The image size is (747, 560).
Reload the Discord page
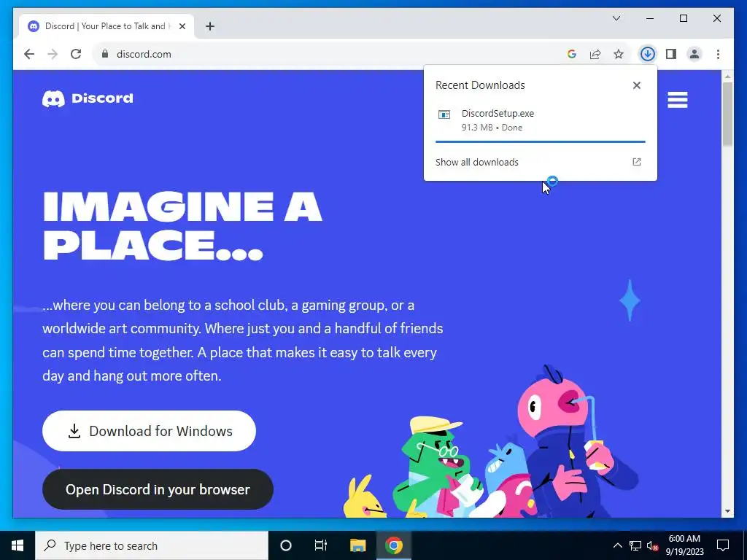point(76,54)
